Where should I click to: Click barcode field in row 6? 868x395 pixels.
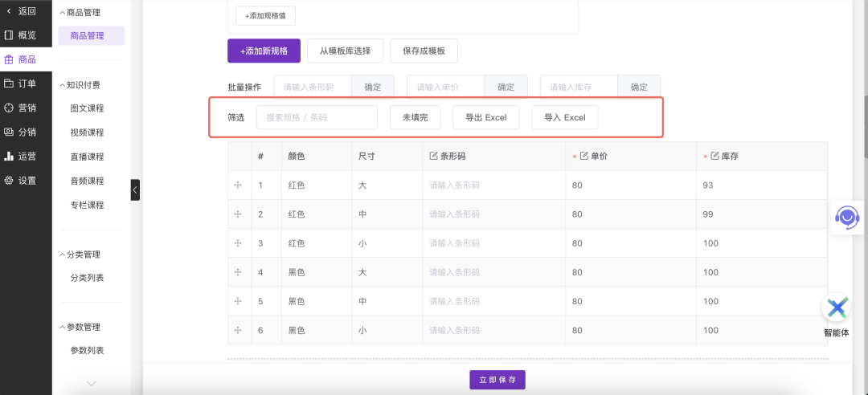(x=493, y=330)
